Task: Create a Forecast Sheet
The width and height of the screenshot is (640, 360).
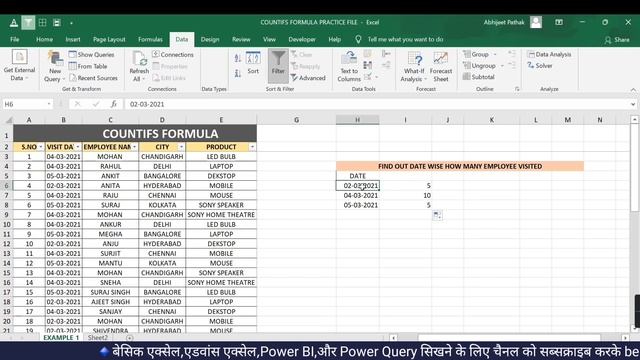Action: (x=441, y=67)
